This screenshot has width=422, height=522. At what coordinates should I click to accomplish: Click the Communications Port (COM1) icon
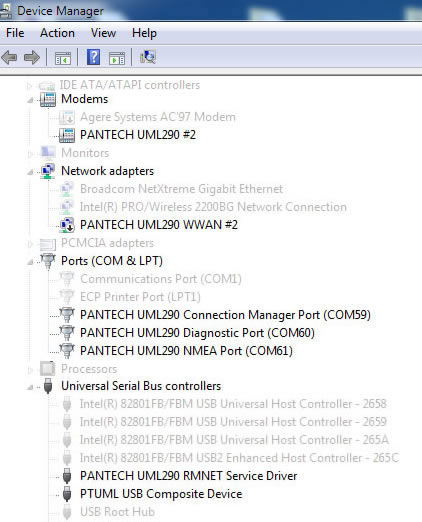click(67, 279)
